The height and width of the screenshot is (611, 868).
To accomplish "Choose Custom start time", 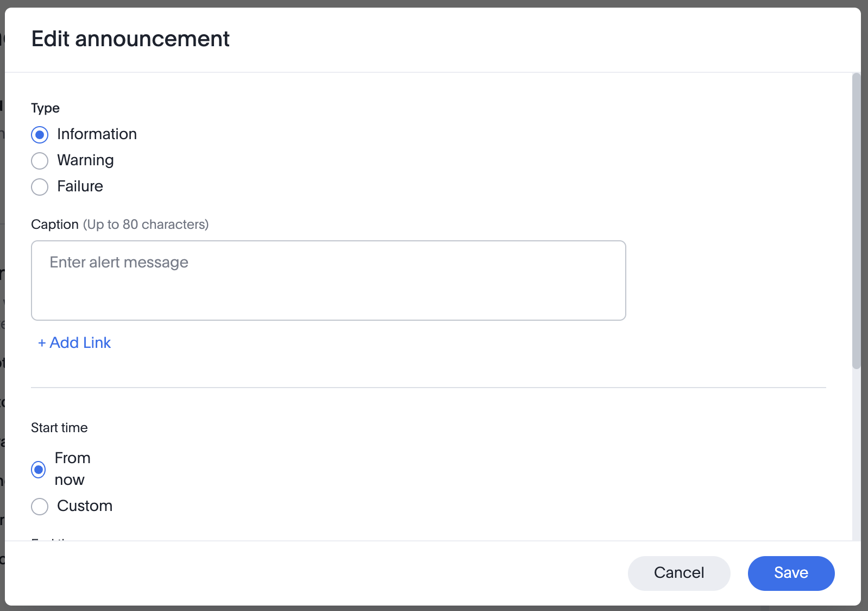I will (x=39, y=506).
